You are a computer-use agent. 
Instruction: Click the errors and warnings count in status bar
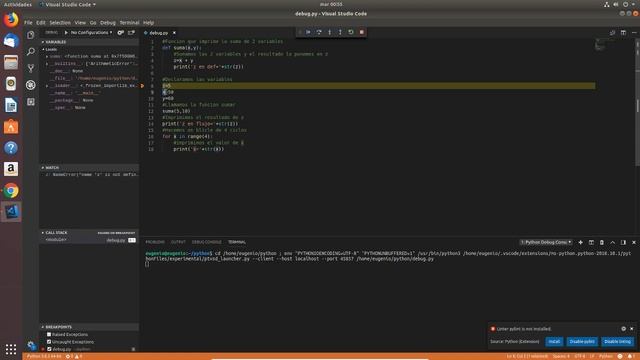(x=74, y=356)
